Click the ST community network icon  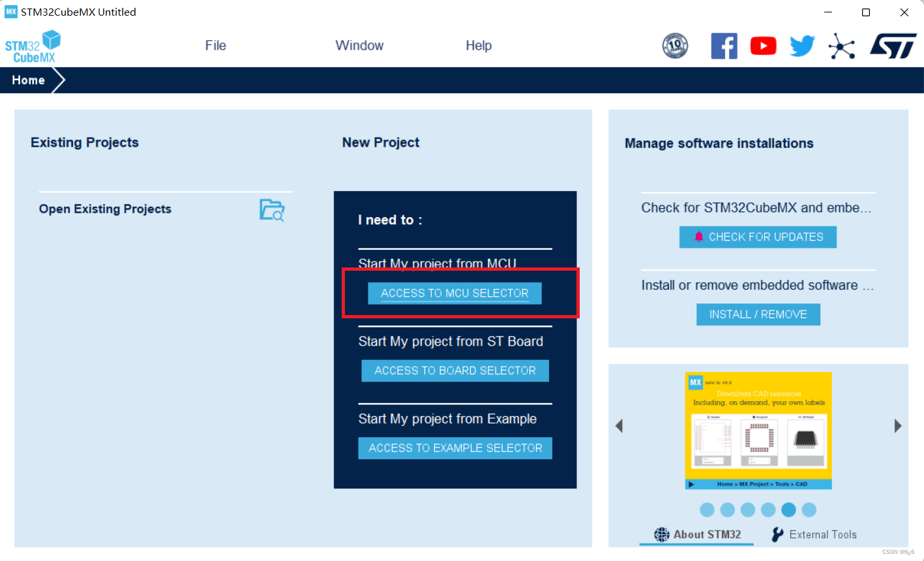(842, 46)
